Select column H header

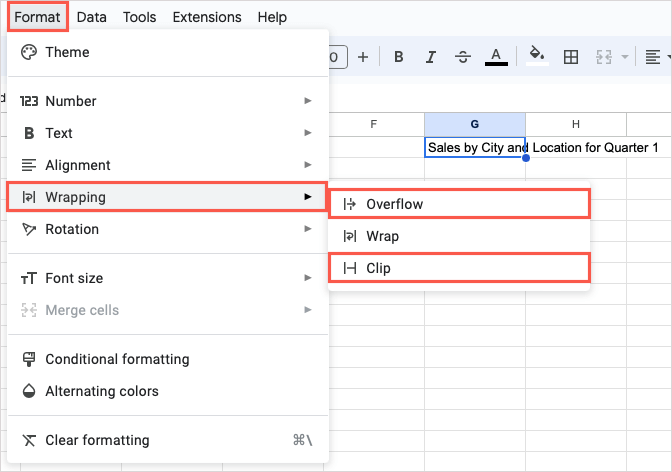576,124
